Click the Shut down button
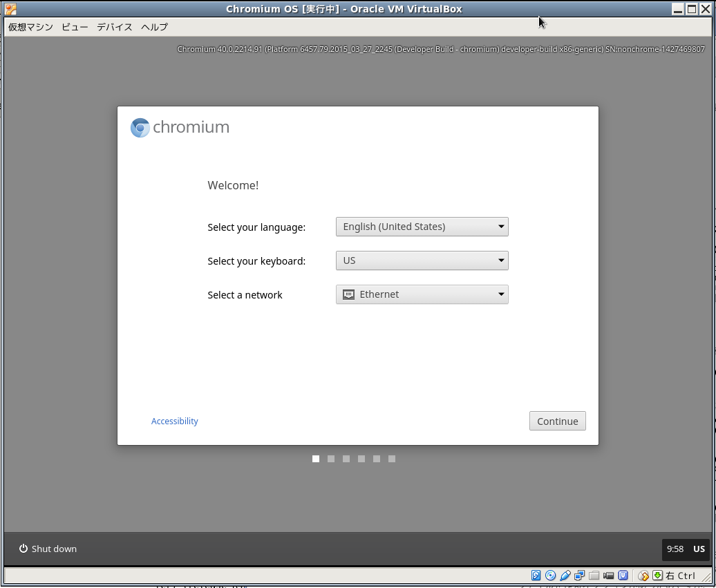The image size is (716, 588). click(x=48, y=549)
